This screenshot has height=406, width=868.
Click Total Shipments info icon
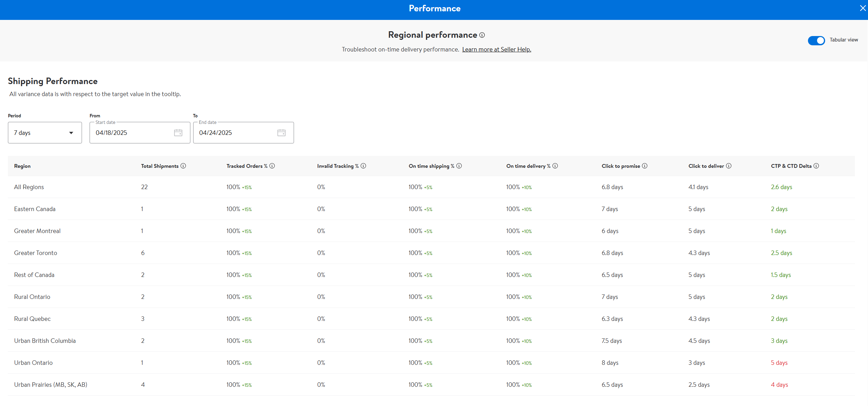click(183, 166)
